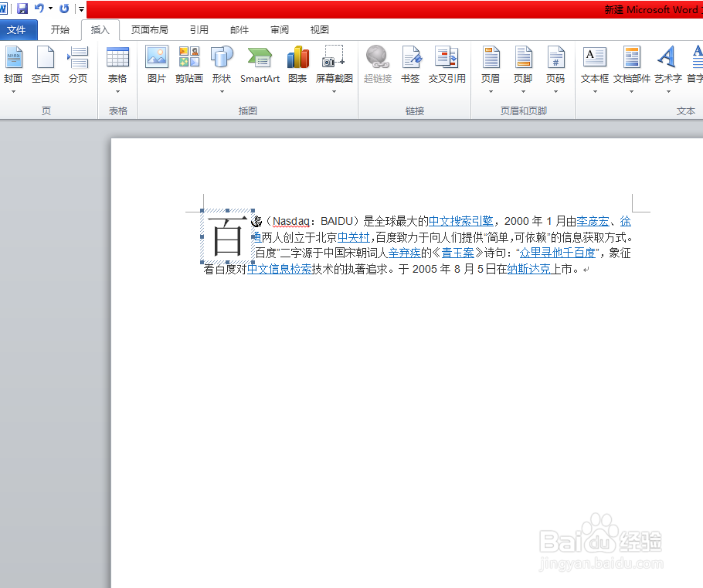The width and height of the screenshot is (703, 588).
Task: Click the drop cap 百 character frame
Action: [x=228, y=236]
